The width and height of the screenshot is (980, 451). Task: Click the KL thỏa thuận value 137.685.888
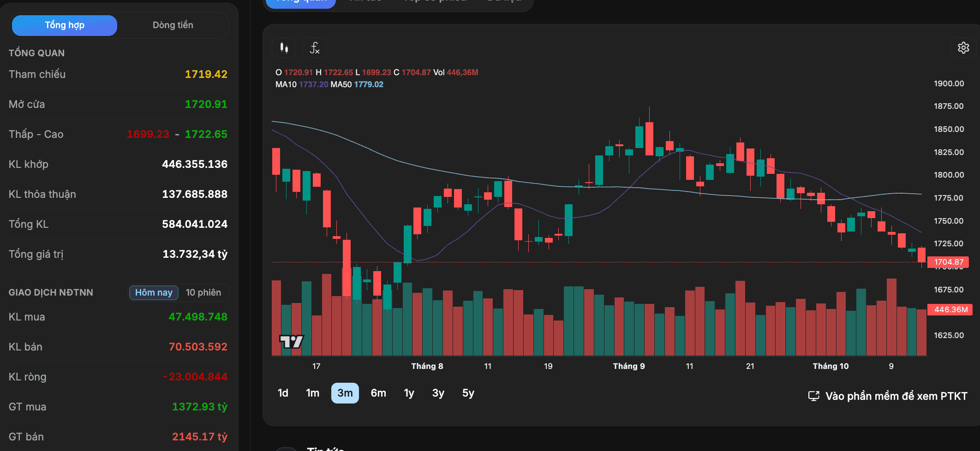coord(195,194)
